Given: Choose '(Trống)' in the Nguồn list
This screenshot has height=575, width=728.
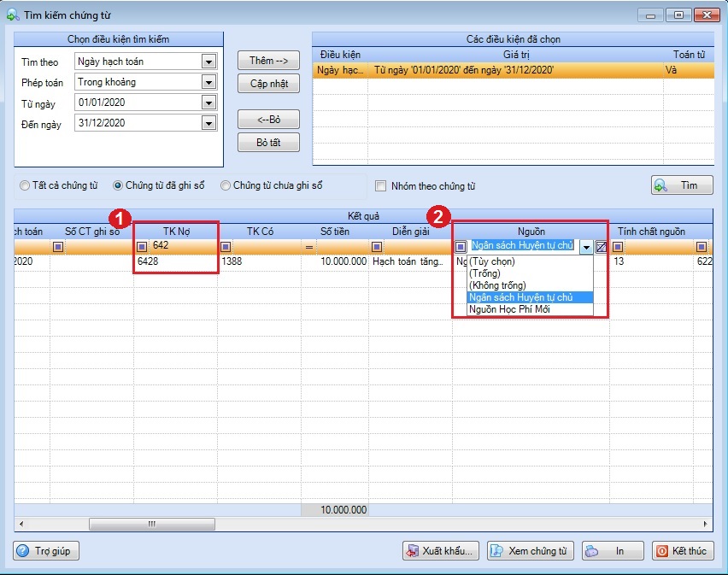Looking at the screenshot, I should [x=530, y=273].
